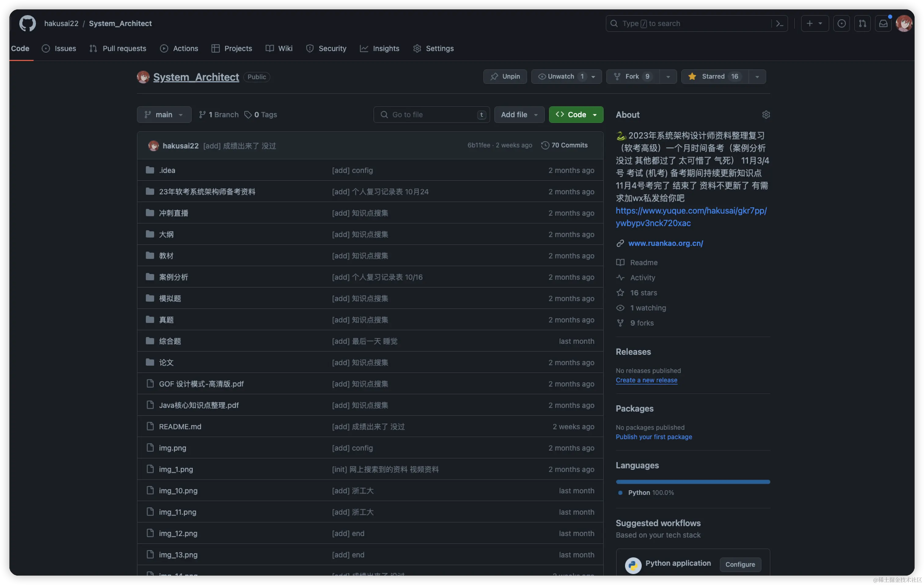The image size is (924, 585).
Task: Toggle the Unwatch button
Action: click(560, 76)
